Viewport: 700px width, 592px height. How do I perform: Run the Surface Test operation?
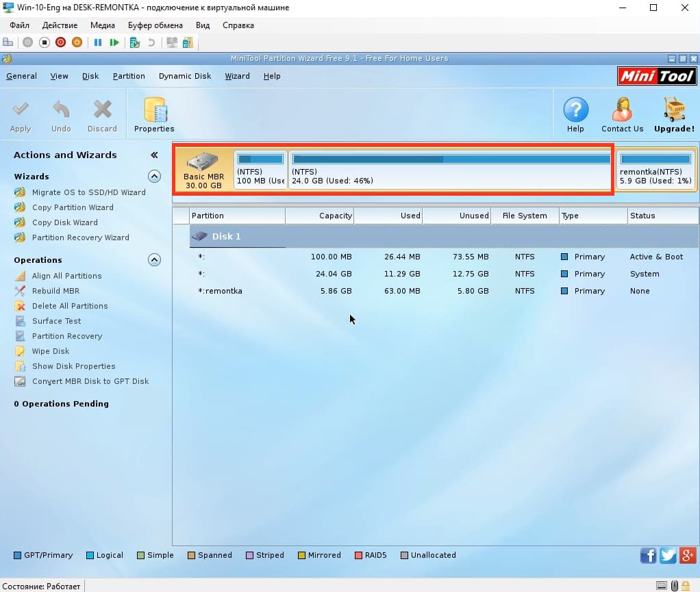point(57,321)
